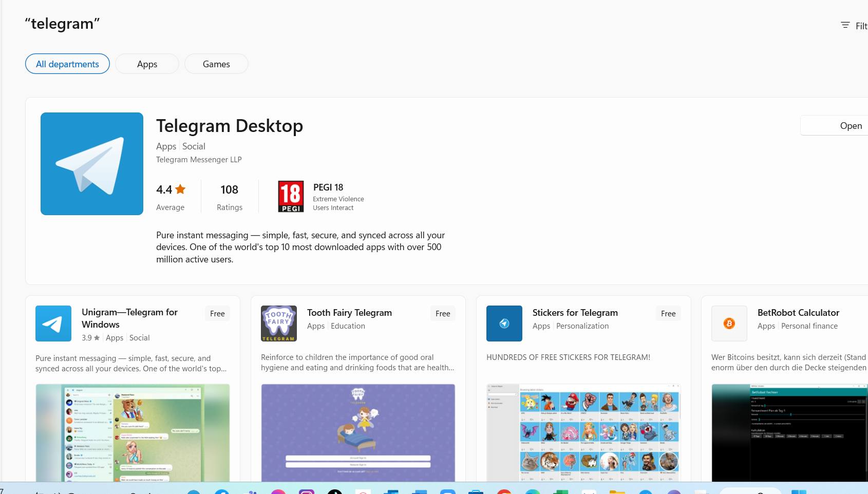Open the Filters menu icon

[x=845, y=25]
